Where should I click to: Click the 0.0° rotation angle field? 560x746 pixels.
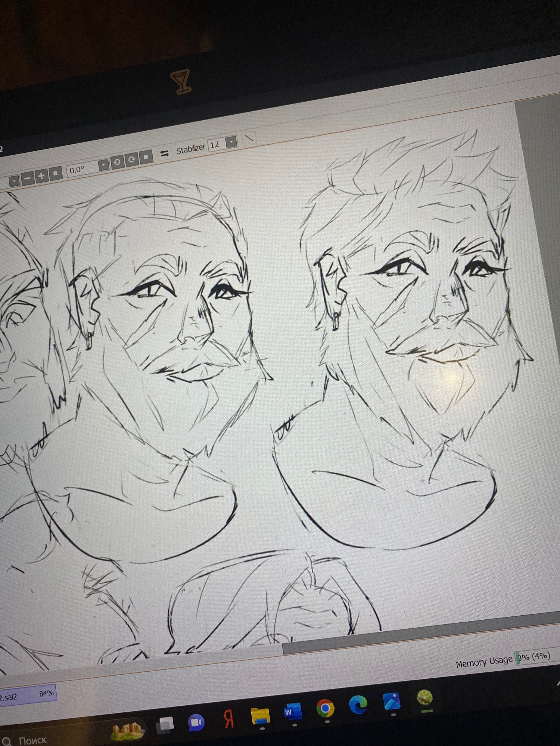point(82,170)
